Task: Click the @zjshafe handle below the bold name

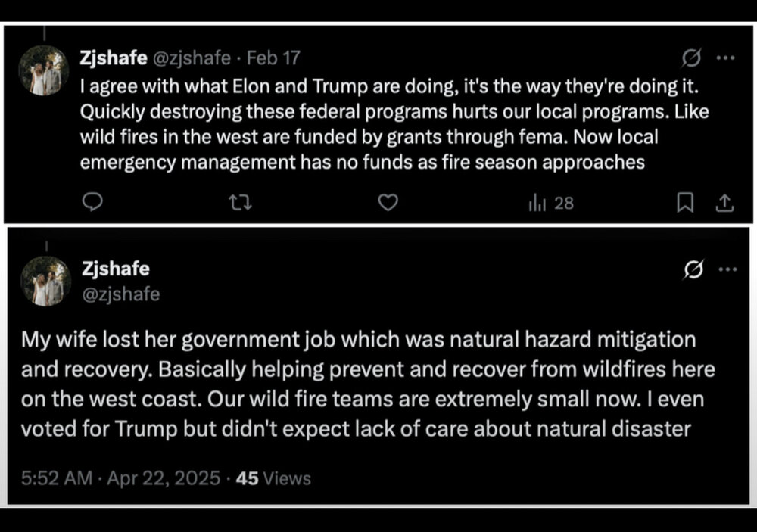Action: (x=120, y=294)
